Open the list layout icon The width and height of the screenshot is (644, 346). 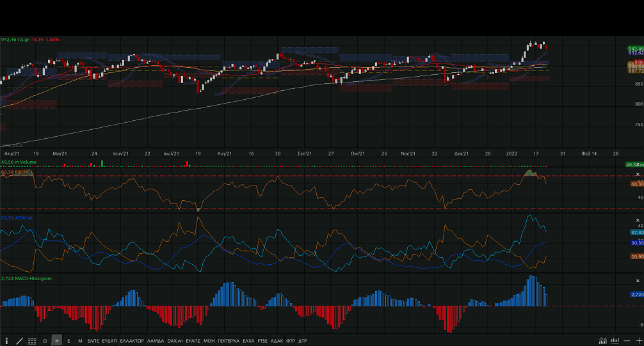coord(32,341)
